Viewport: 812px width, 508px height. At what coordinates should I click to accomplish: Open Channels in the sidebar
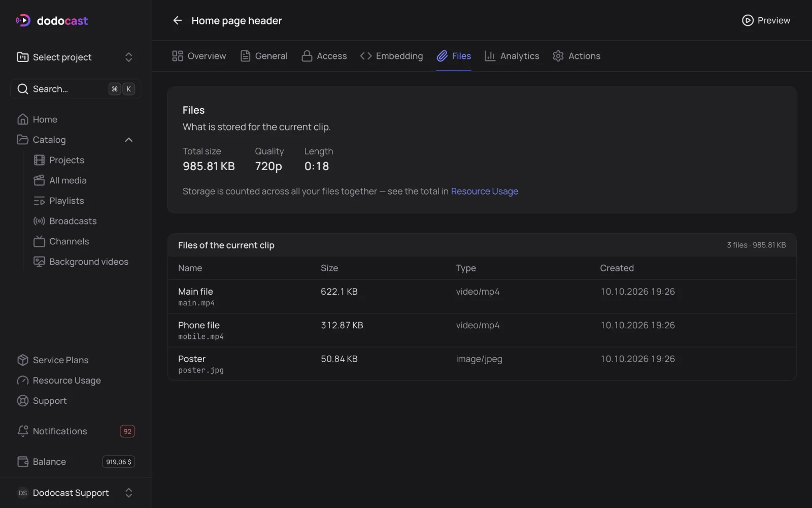point(69,241)
